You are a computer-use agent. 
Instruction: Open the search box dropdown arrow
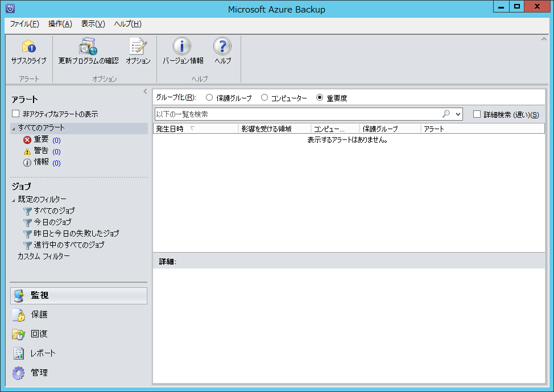458,114
